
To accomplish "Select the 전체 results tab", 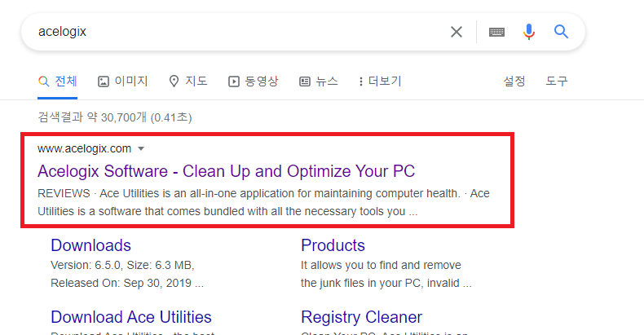I will point(58,82).
